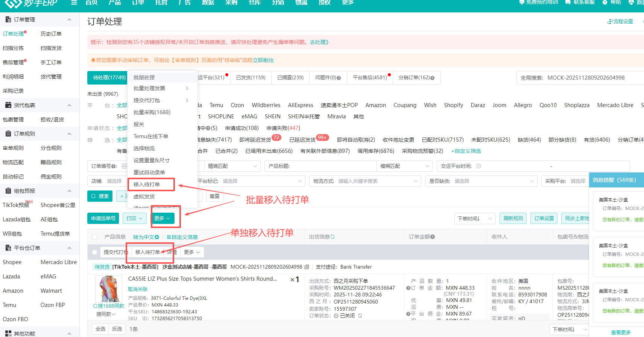Click the help icon beside 问题件(0)
The image size is (644, 337).
click(339, 78)
